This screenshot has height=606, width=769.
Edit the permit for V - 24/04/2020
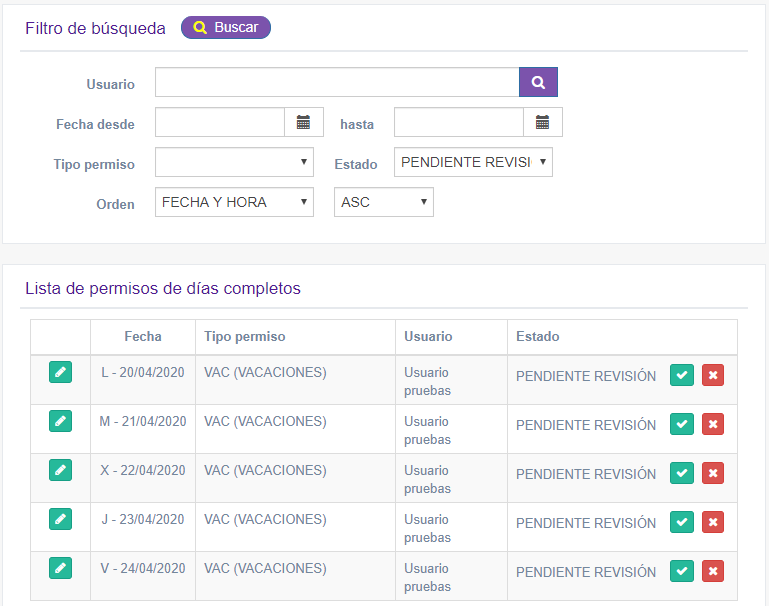(60, 568)
